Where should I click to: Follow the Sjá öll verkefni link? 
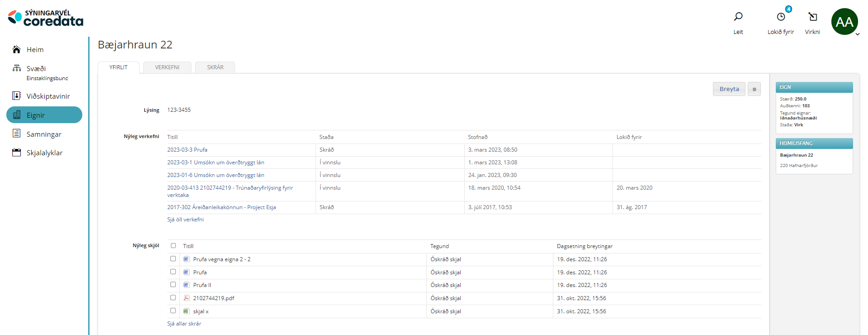185,220
